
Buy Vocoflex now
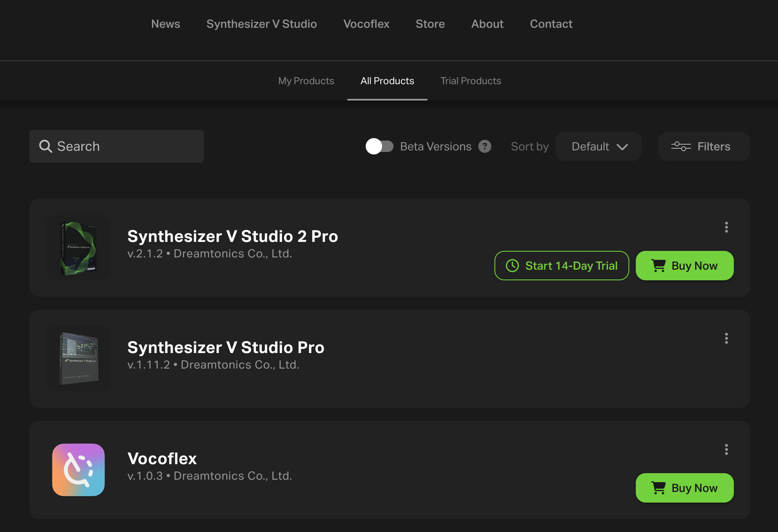pos(684,488)
